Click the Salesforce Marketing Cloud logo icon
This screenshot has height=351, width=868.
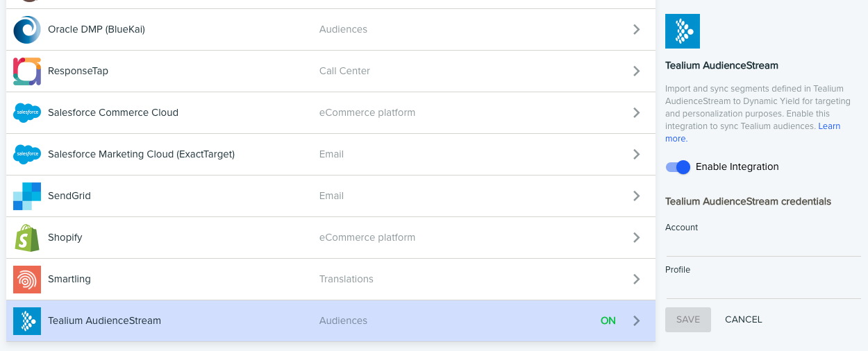point(27,154)
